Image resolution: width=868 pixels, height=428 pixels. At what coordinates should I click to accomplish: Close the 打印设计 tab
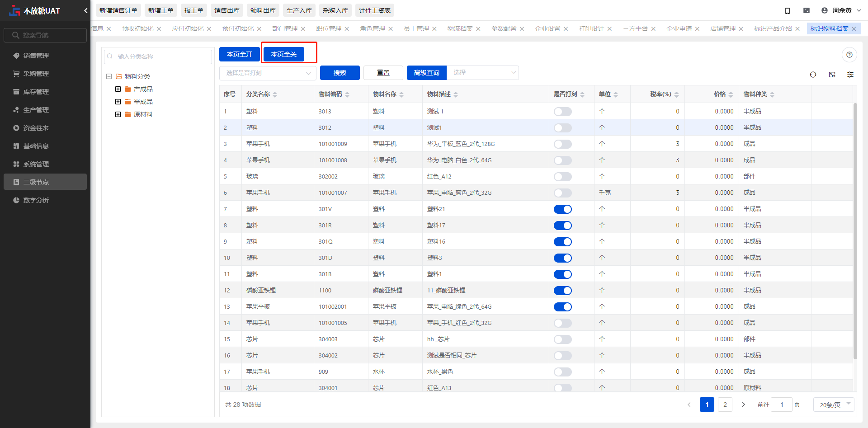609,29
